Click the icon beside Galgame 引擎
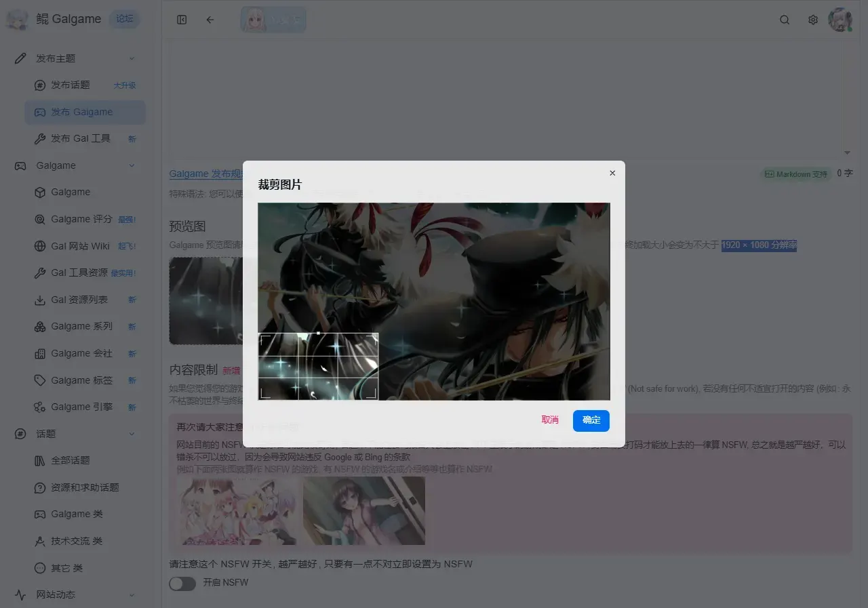 point(40,407)
